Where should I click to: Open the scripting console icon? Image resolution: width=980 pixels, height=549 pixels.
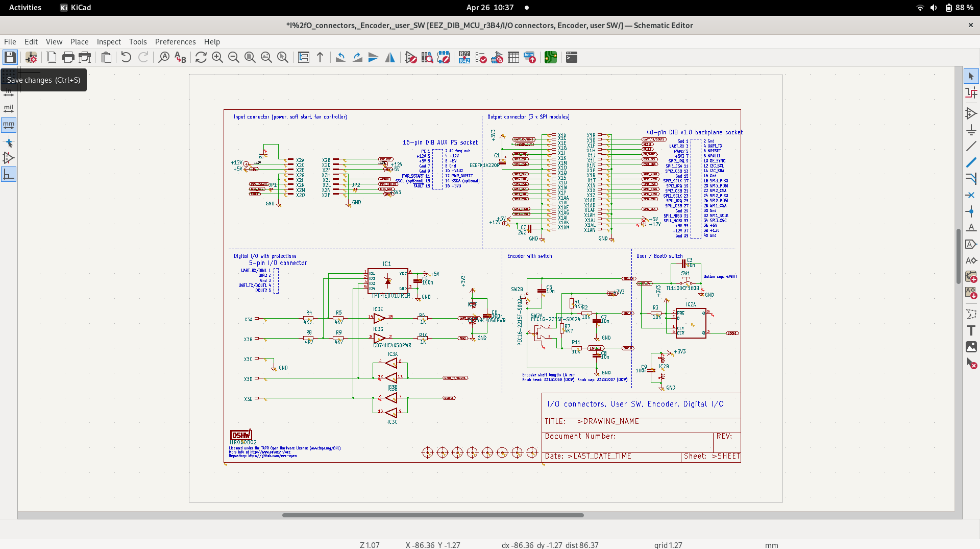[x=572, y=57]
